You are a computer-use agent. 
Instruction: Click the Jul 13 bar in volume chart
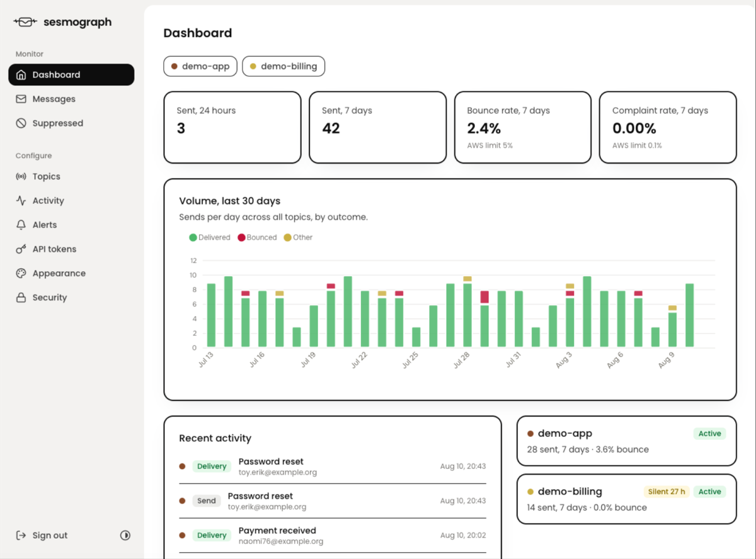(211, 315)
